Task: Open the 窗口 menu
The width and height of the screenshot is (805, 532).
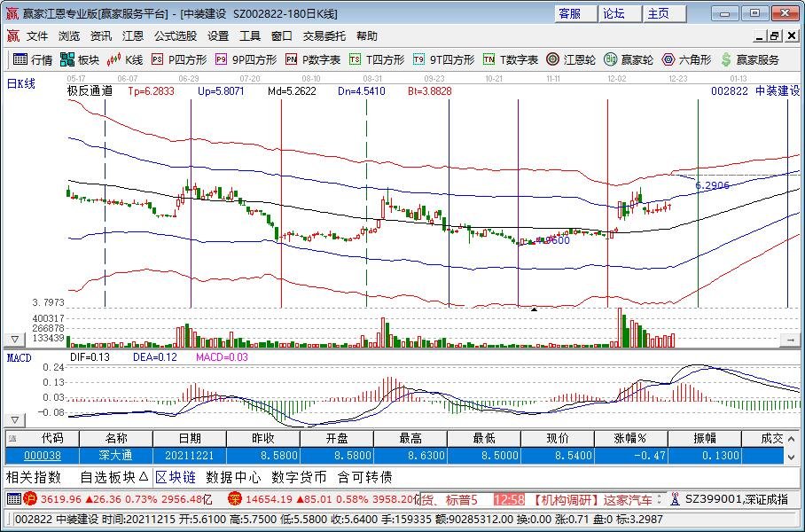Action: coord(281,36)
